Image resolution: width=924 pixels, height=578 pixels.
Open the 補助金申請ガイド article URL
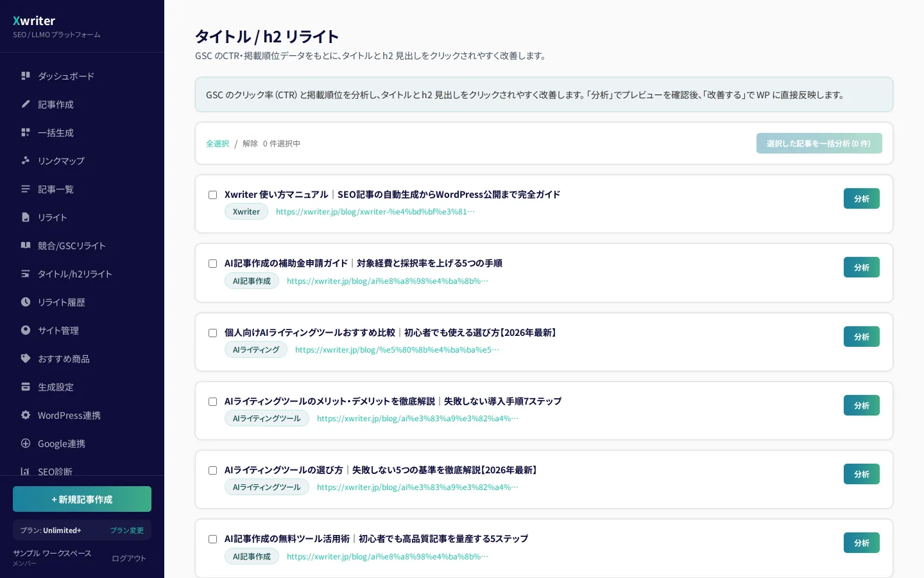tap(388, 281)
